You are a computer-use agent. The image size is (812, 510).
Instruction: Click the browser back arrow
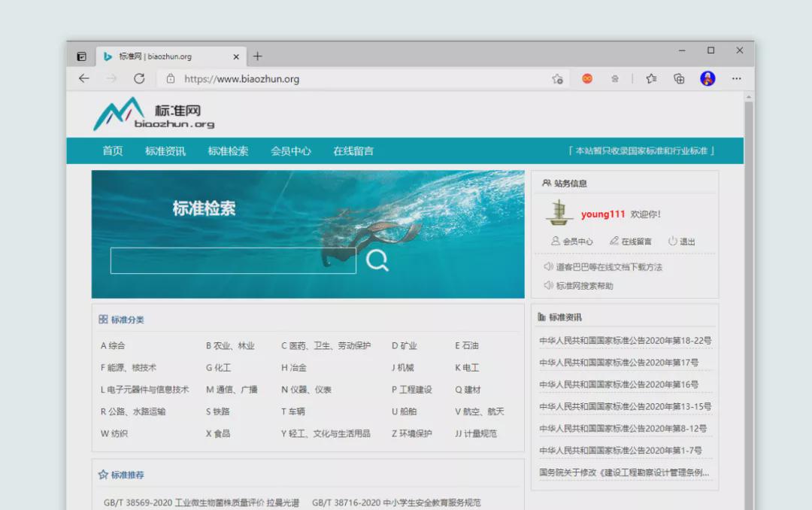click(84, 79)
